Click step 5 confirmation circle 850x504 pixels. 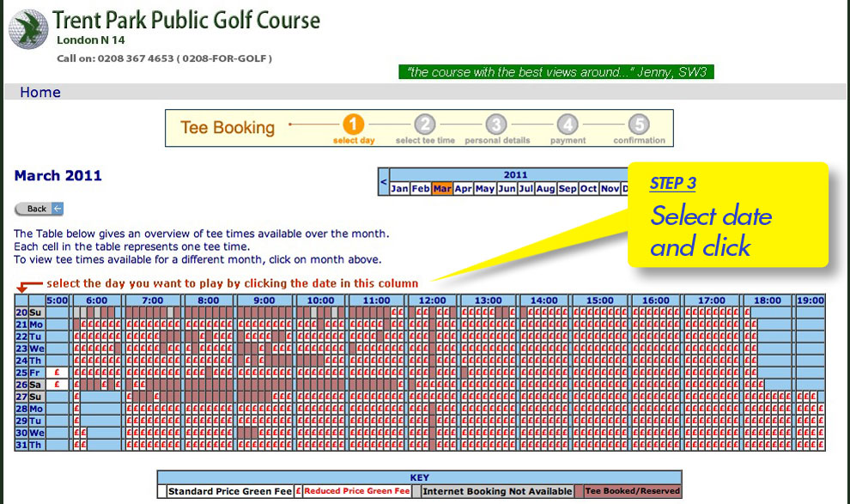pos(639,124)
